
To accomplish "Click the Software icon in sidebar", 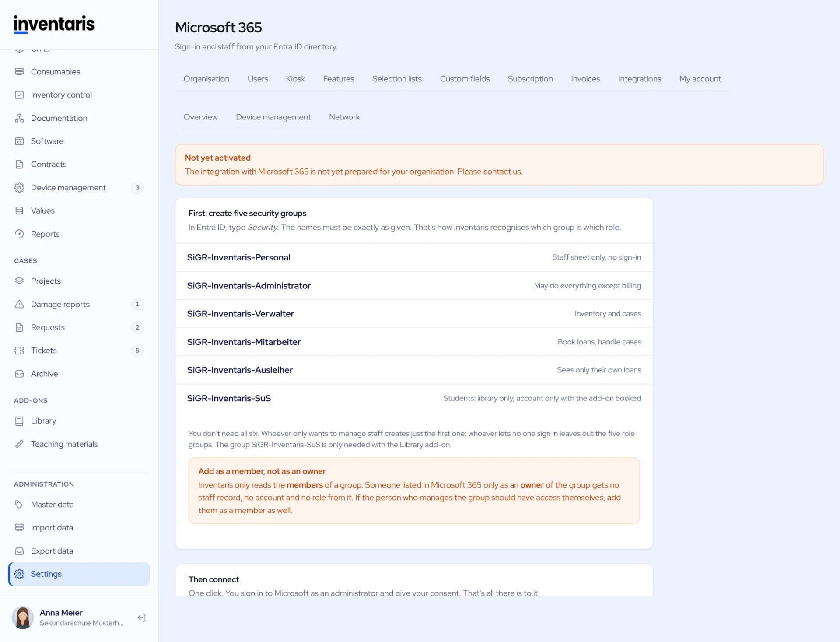I will click(x=19, y=141).
